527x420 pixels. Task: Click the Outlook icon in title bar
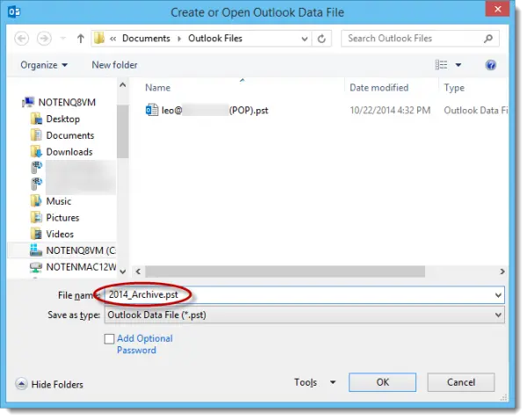14,12
